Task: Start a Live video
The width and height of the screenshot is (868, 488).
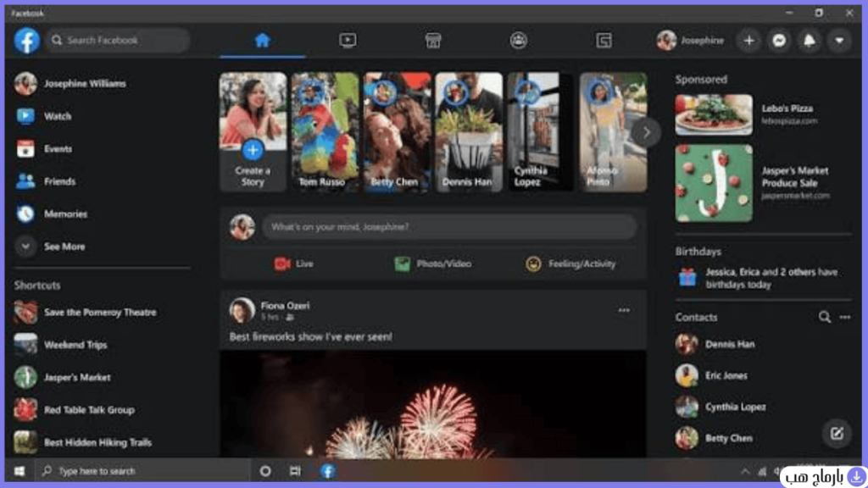Action: pos(294,264)
